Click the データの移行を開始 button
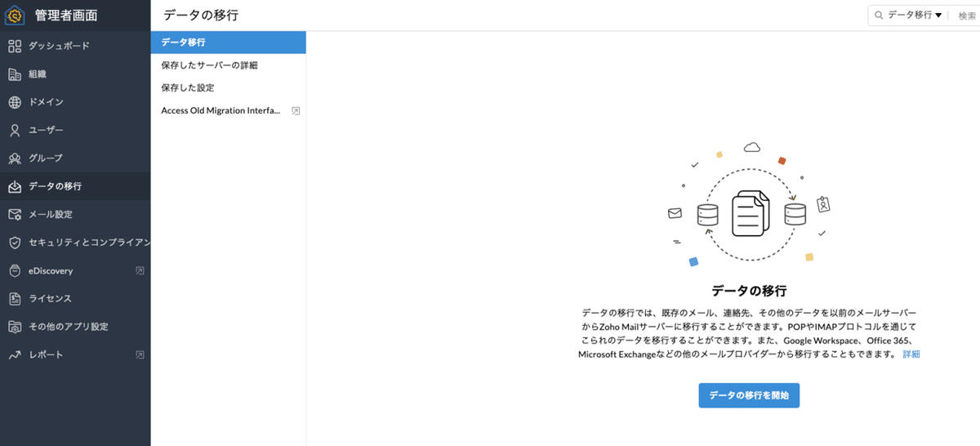The image size is (980, 446). point(749,395)
